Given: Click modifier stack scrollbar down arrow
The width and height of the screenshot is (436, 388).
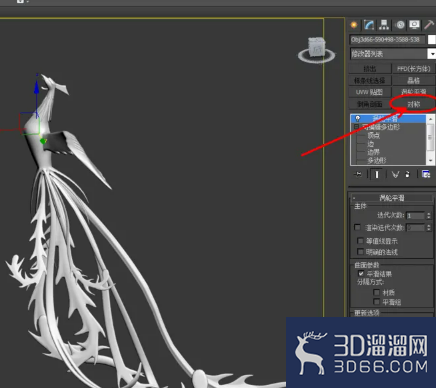Looking at the screenshot, I should tap(430, 161).
